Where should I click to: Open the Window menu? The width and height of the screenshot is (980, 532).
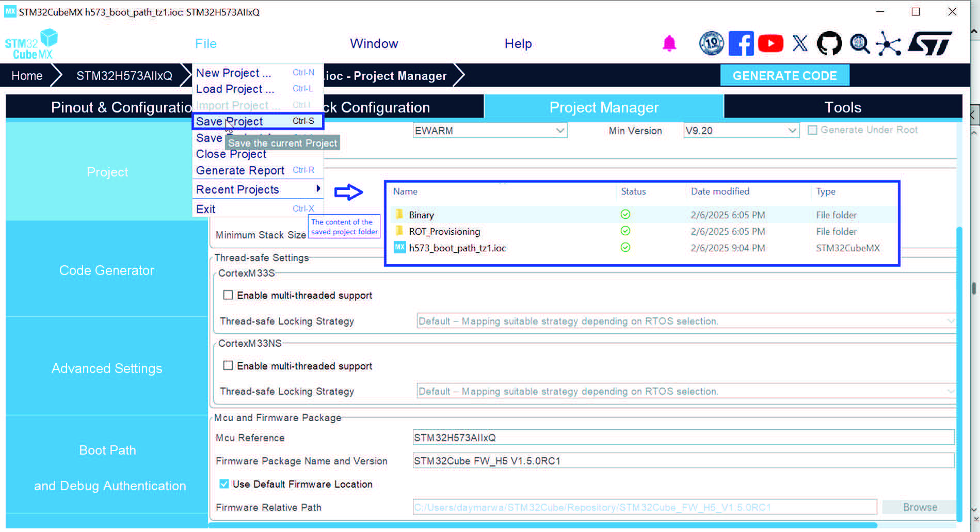[374, 44]
